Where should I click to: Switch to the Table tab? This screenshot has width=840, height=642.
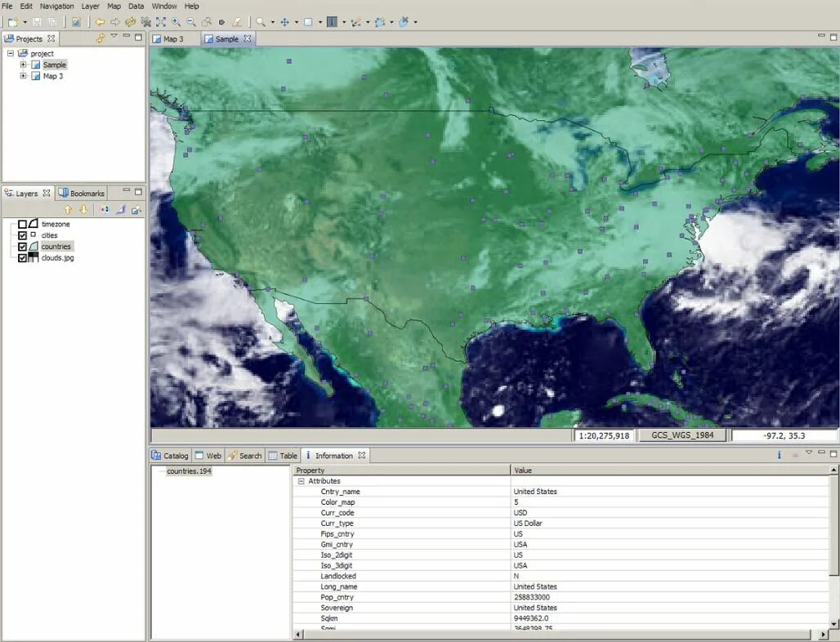(x=283, y=456)
